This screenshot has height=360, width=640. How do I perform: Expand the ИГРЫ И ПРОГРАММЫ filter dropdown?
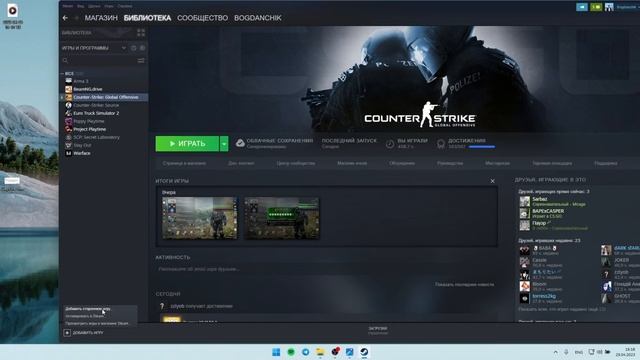point(124,48)
